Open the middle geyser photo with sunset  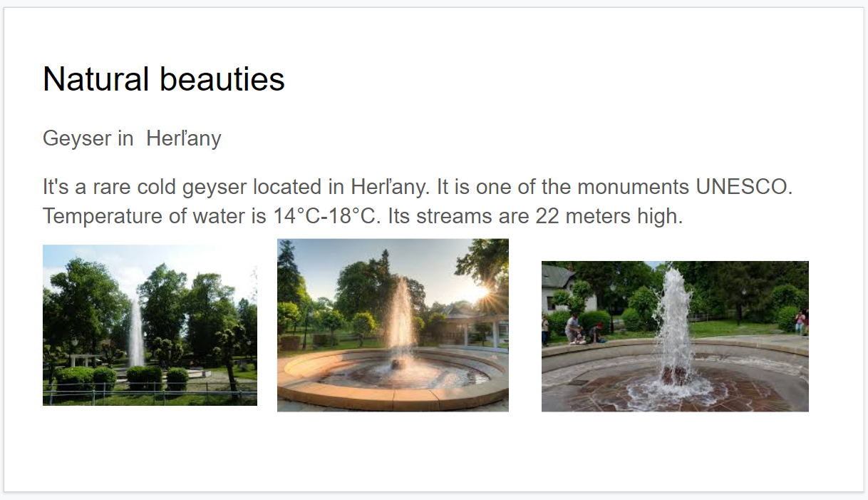393,325
